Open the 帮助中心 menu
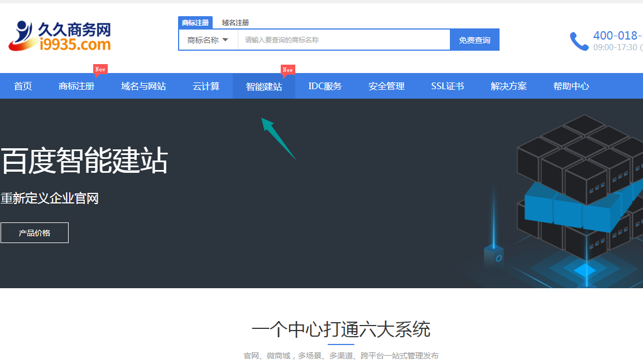The height and width of the screenshot is (364, 643). [x=571, y=86]
